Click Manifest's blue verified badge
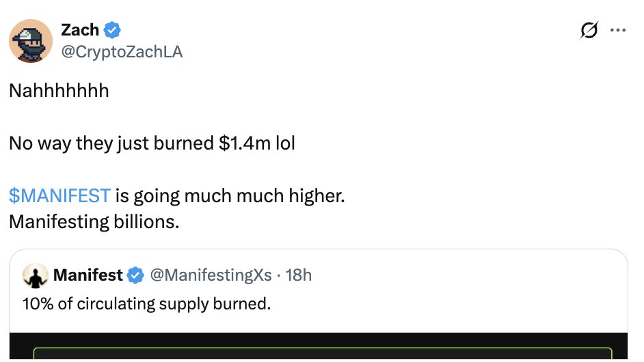Viewport: 644px width, 362px height. (x=135, y=275)
